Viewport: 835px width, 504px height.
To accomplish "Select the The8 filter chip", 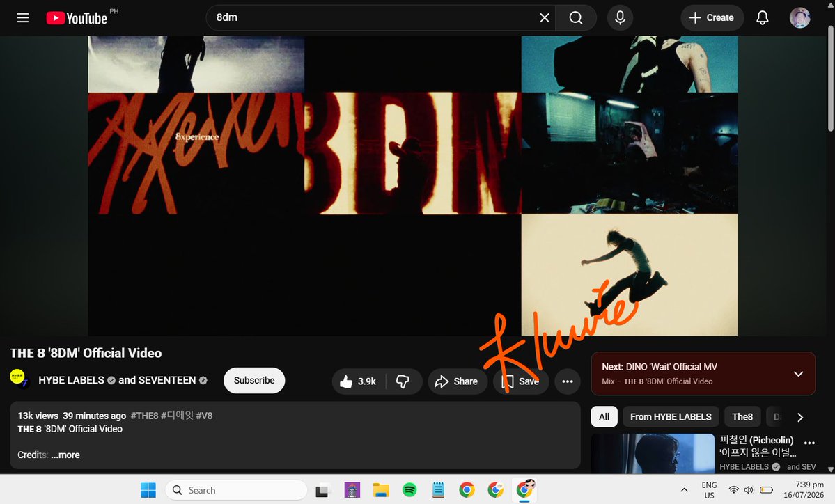I will click(x=742, y=417).
